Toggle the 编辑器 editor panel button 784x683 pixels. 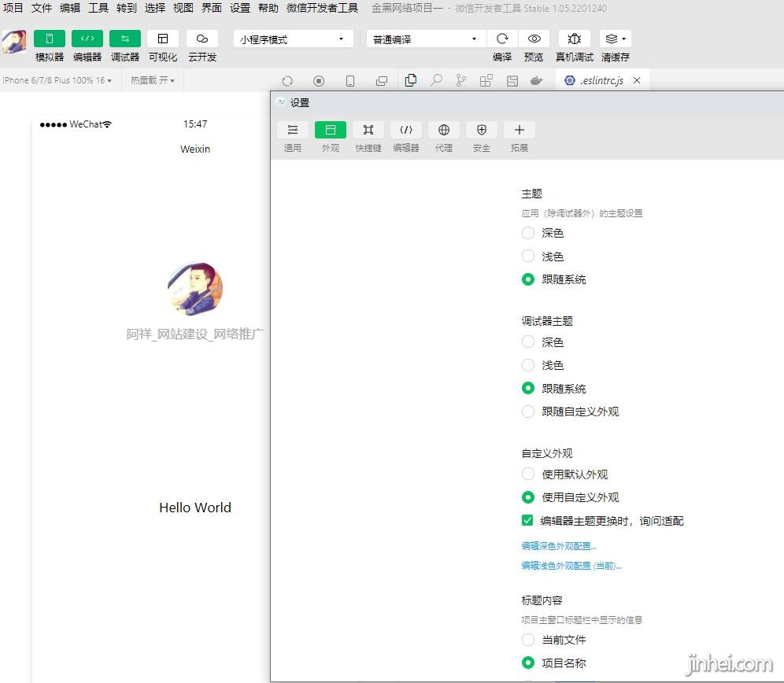[87, 39]
